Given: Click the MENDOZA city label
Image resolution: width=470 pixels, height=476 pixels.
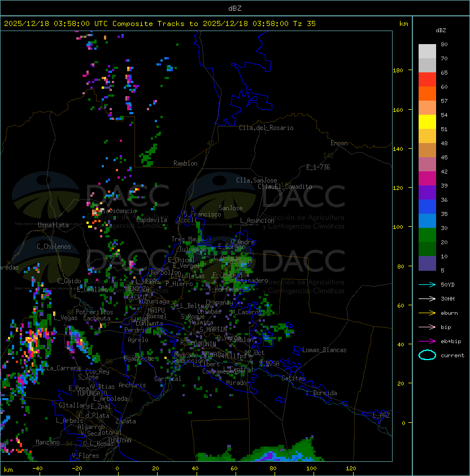Looking at the screenshot, I should pos(137,288).
